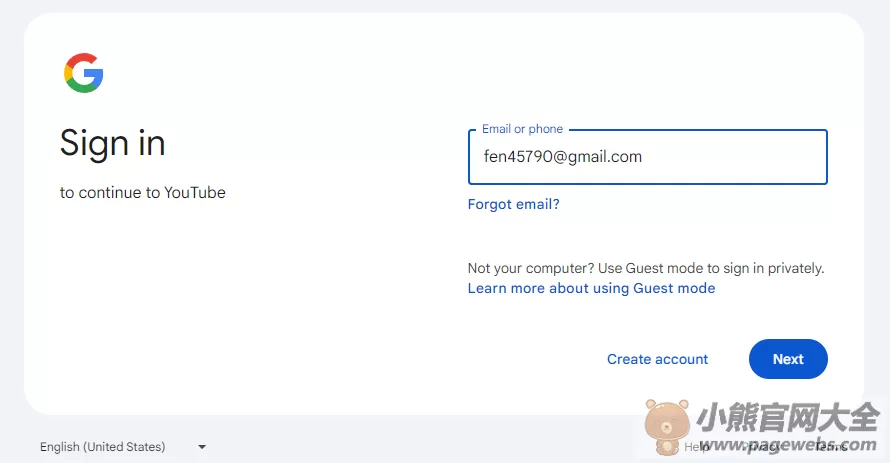Focus the Email or phone text box
The image size is (890, 463).
(x=648, y=157)
